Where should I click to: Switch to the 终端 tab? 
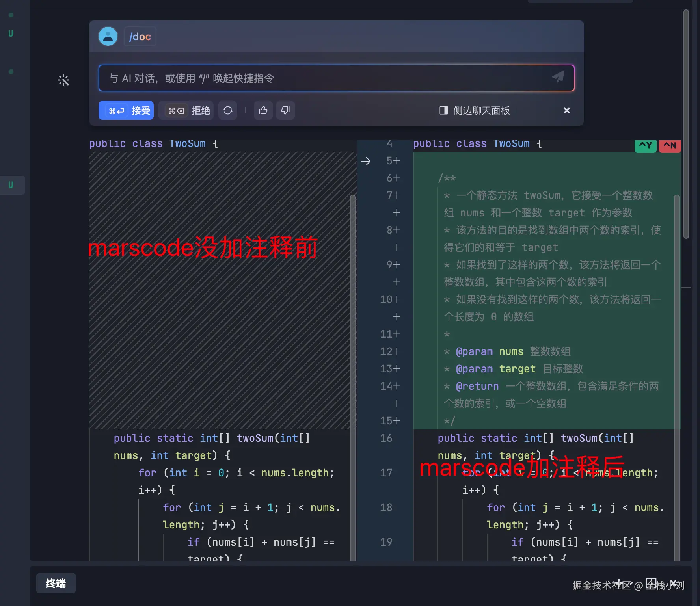click(x=56, y=583)
